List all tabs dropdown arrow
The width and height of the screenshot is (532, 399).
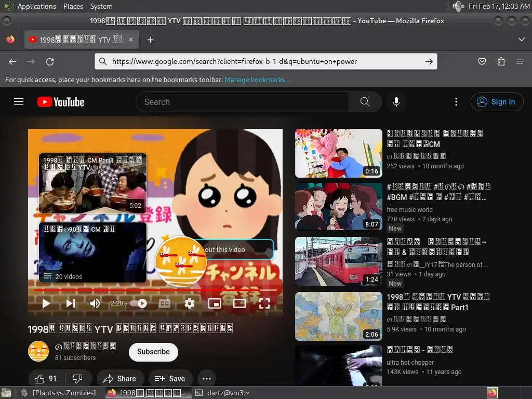(522, 39)
